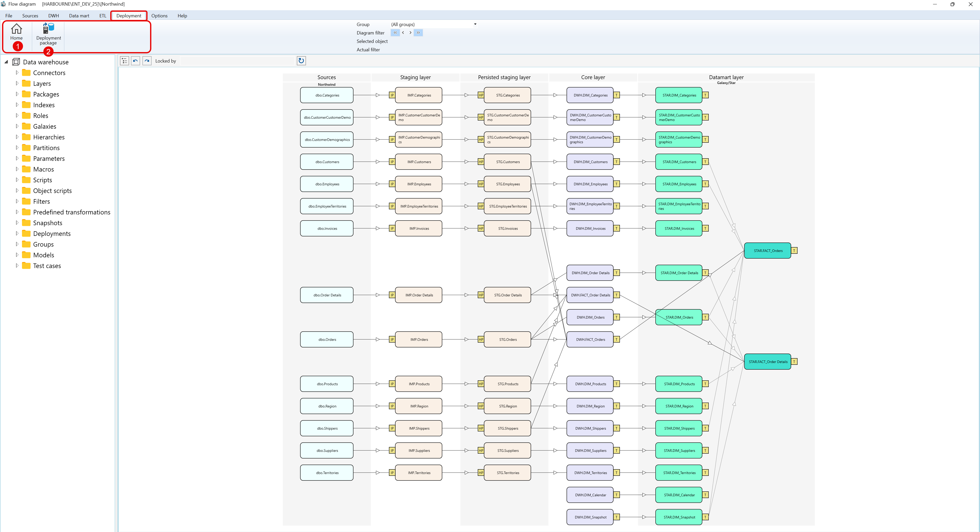
Task: Expand the Test cases folder
Action: coord(17,266)
